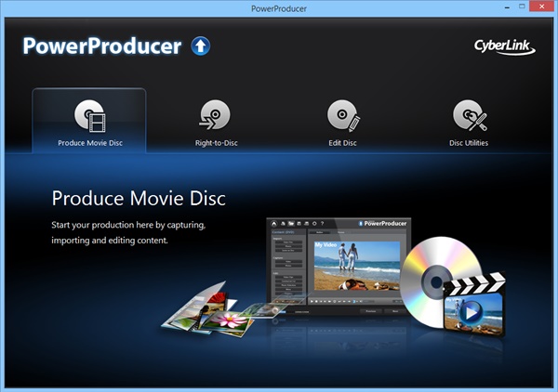Image resolution: width=558 pixels, height=392 pixels.
Task: Click the PowerProducer title logo
Action: pyautogui.click(x=102, y=46)
